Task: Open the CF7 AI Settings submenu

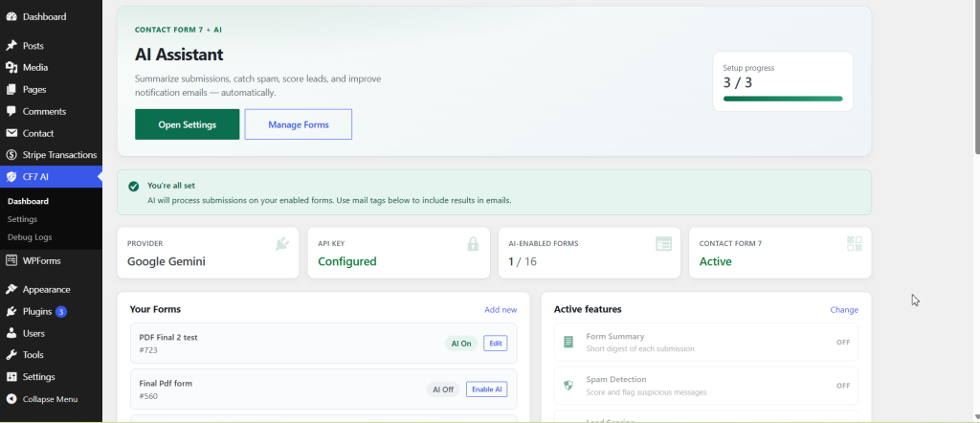Action: [23, 219]
